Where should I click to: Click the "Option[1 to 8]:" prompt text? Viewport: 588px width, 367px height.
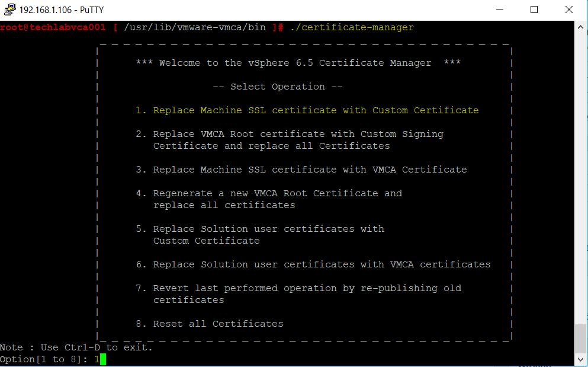pyautogui.click(x=44, y=359)
